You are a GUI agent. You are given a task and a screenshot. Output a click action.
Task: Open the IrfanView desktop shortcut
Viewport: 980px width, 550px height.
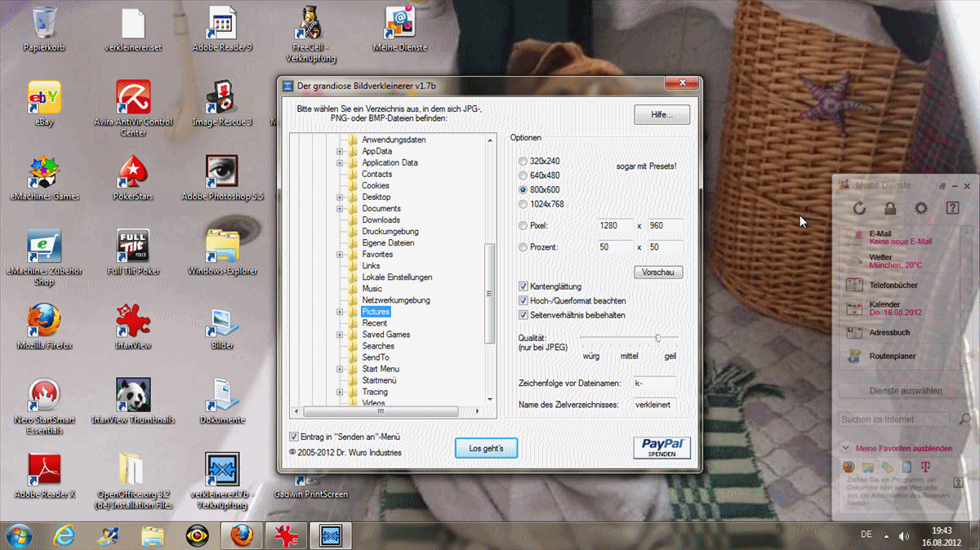pos(132,321)
